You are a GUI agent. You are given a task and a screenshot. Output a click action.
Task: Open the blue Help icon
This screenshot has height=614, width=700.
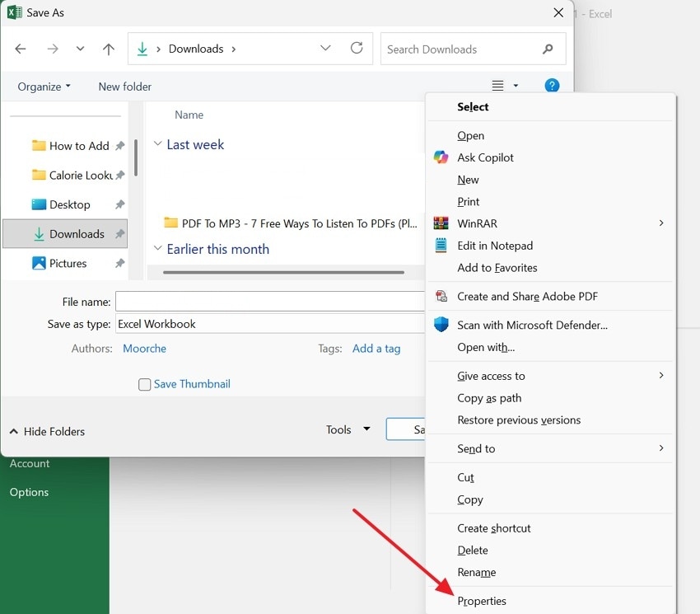click(x=552, y=86)
